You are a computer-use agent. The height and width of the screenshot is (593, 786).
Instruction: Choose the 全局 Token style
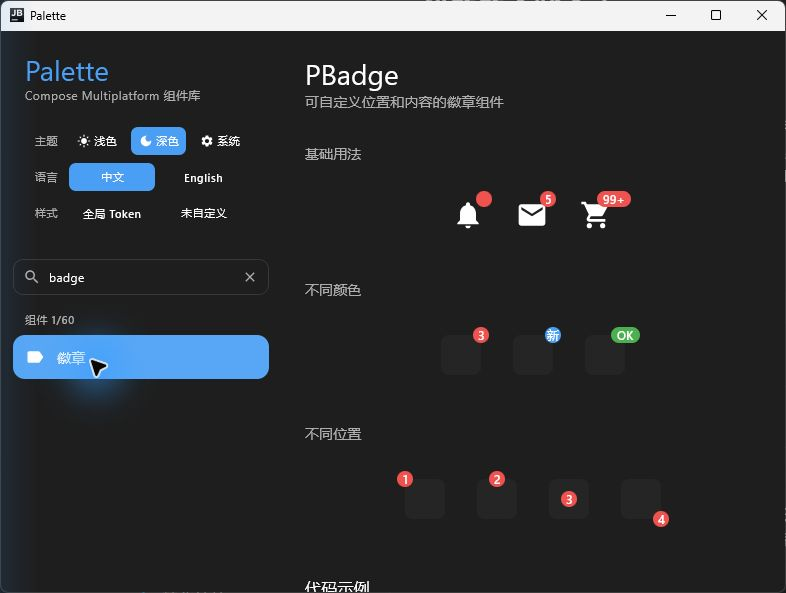[112, 214]
